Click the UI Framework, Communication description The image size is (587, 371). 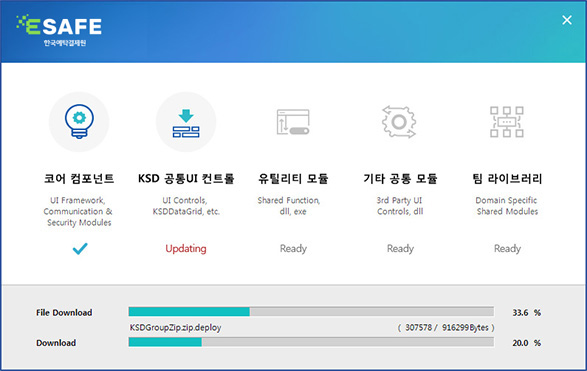(78, 212)
